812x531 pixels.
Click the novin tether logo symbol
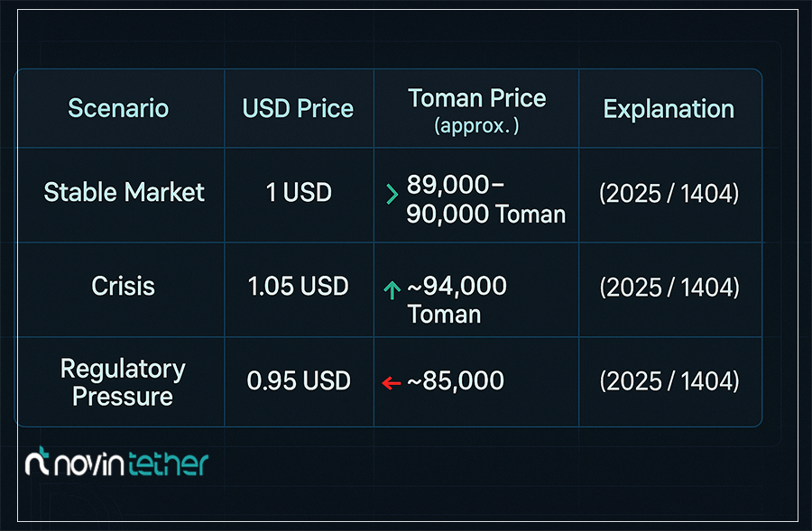click(x=37, y=462)
